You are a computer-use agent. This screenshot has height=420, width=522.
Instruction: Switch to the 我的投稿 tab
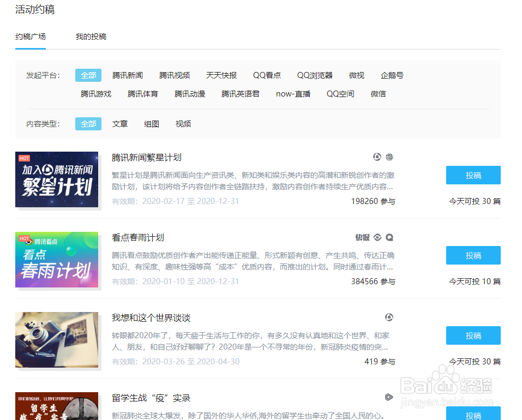[91, 37]
